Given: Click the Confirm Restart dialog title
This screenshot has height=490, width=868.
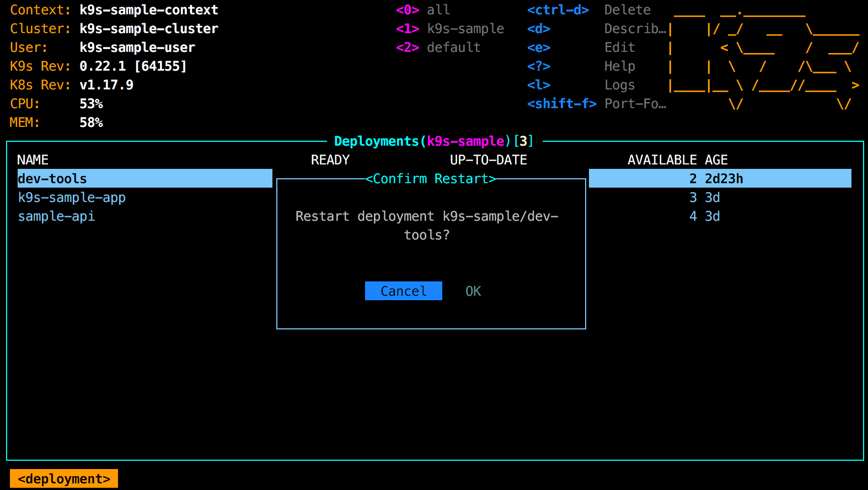Looking at the screenshot, I should [x=431, y=179].
